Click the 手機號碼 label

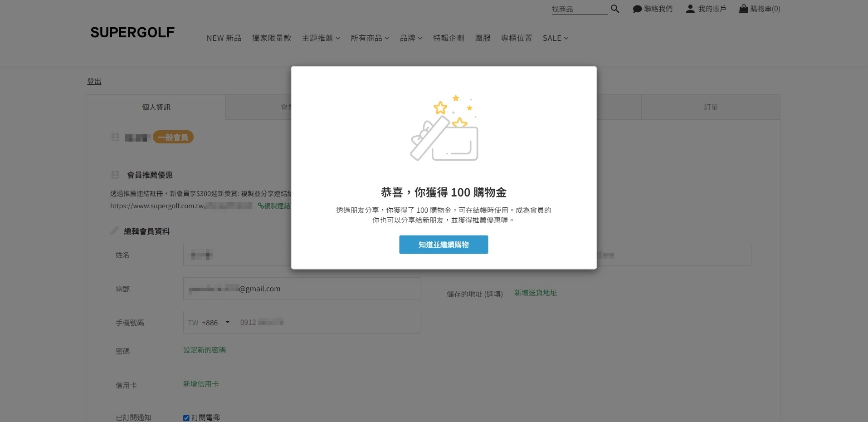coord(130,323)
